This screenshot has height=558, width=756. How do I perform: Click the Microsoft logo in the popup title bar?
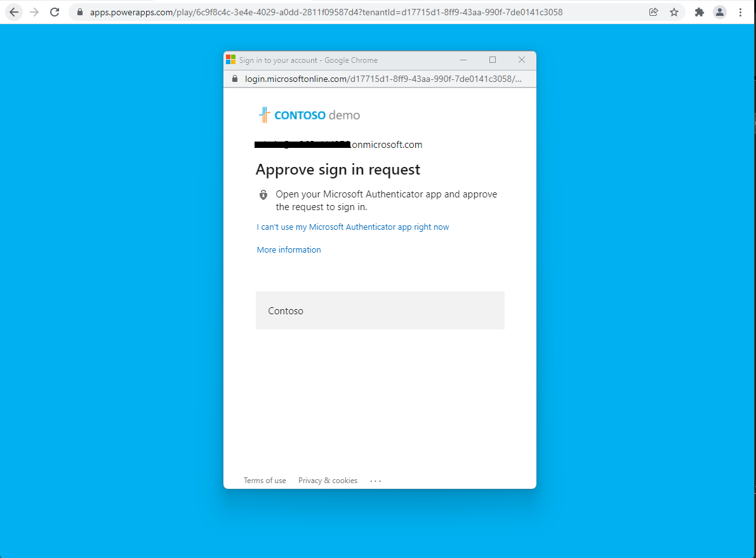click(x=231, y=59)
